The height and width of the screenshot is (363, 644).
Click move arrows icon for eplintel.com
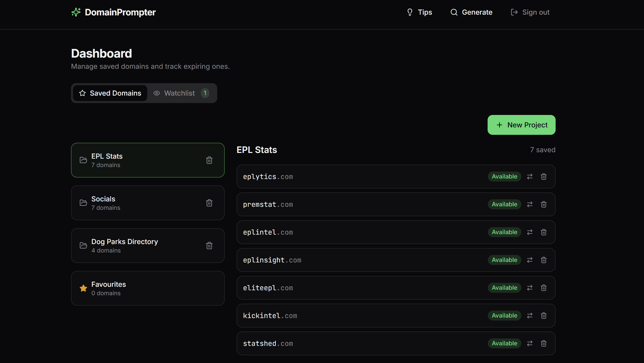pyautogui.click(x=530, y=232)
